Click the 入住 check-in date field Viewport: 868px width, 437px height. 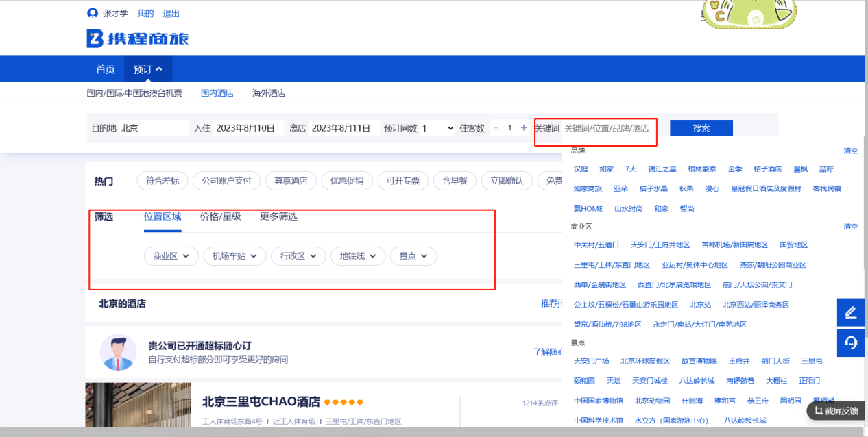coord(248,128)
